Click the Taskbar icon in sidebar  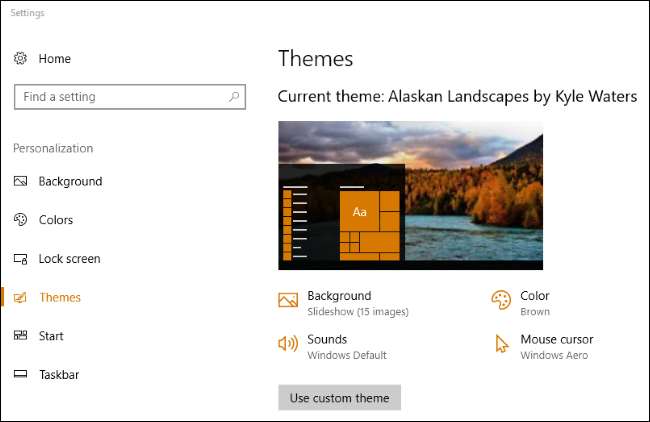click(20, 374)
